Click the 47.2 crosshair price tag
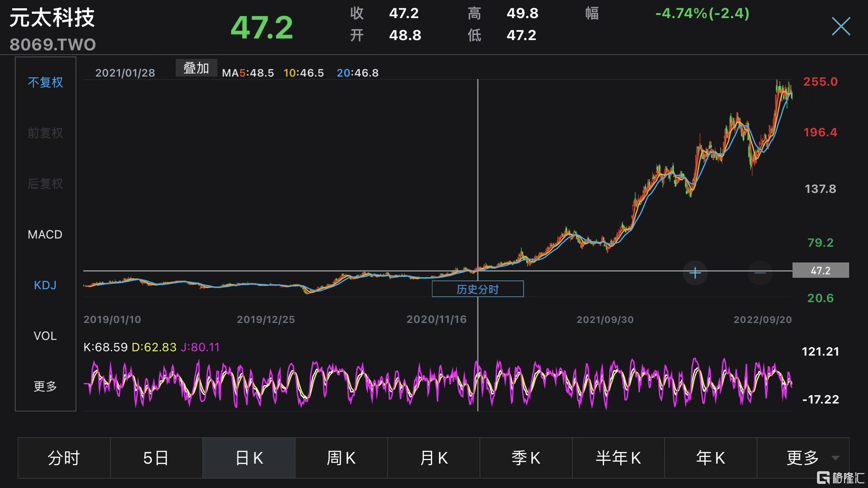Screen dimensions: 868x488 (820, 270)
